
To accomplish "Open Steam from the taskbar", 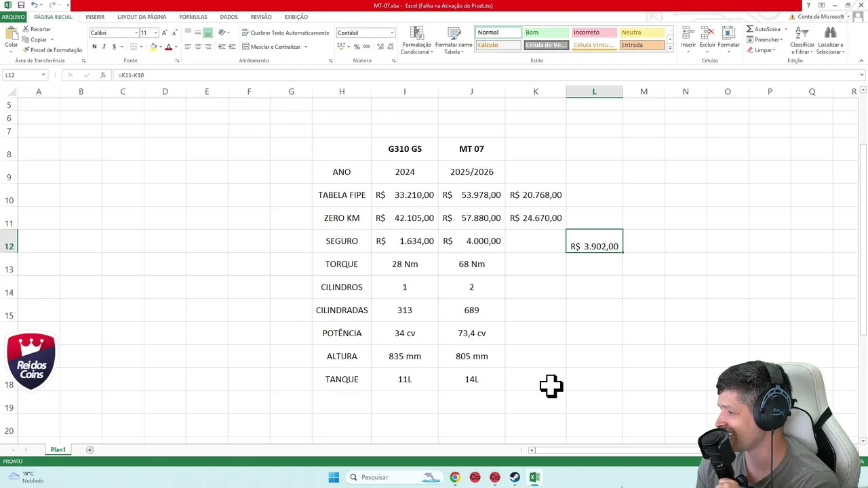I will tap(515, 477).
